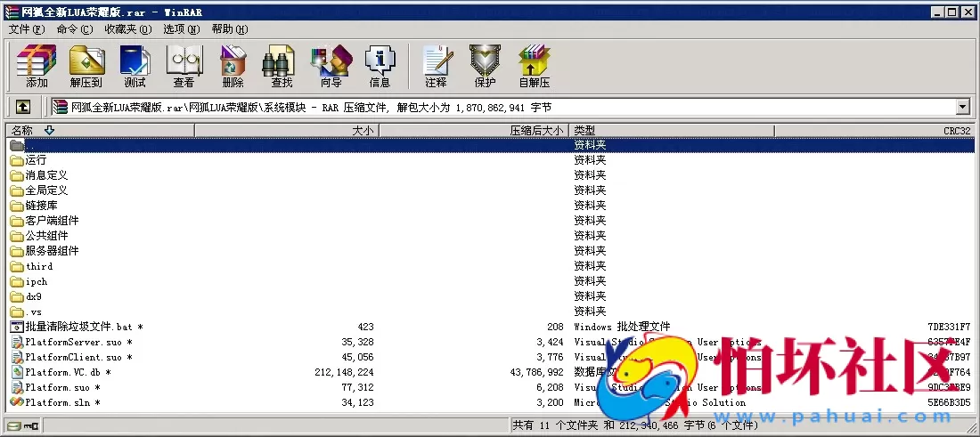Open the address bar path dropdown
This screenshot has width=980, height=437.
click(x=962, y=108)
